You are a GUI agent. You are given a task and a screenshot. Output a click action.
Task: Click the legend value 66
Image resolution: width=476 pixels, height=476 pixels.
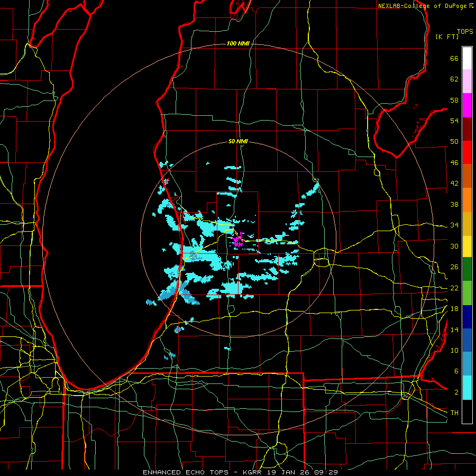pyautogui.click(x=454, y=58)
